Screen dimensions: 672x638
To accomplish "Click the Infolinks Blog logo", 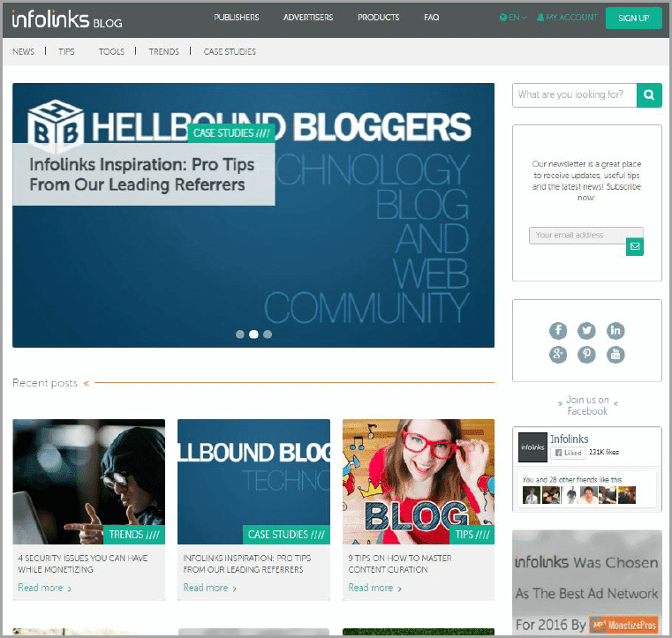I will tap(67, 19).
